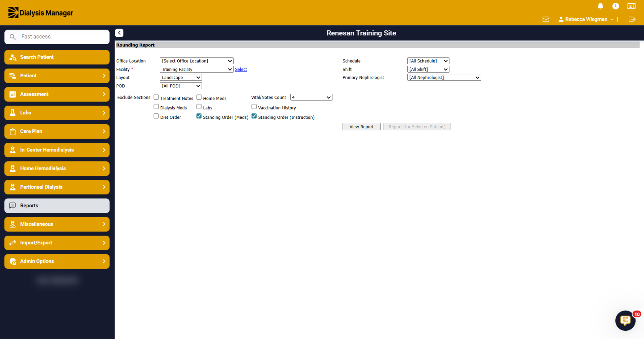Open the Rebecca Wiegman user menu

tap(586, 19)
